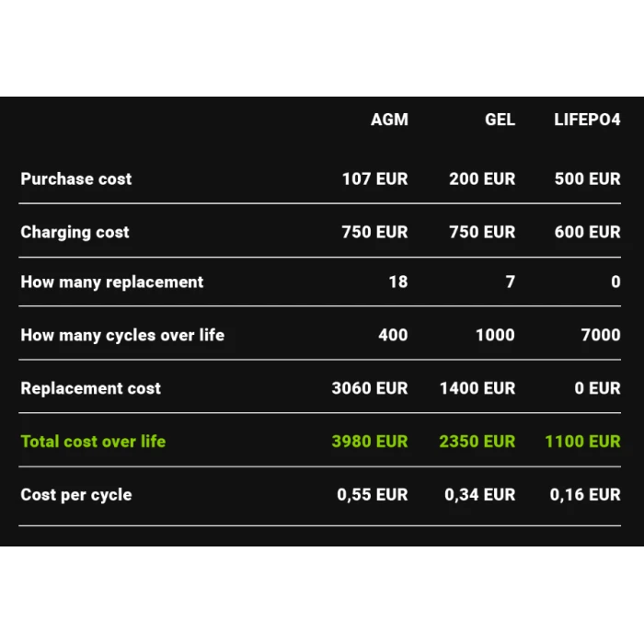Click the 500 EUR LIFEPO4 purchase cost
This screenshot has height=644, width=644.
coord(587,179)
